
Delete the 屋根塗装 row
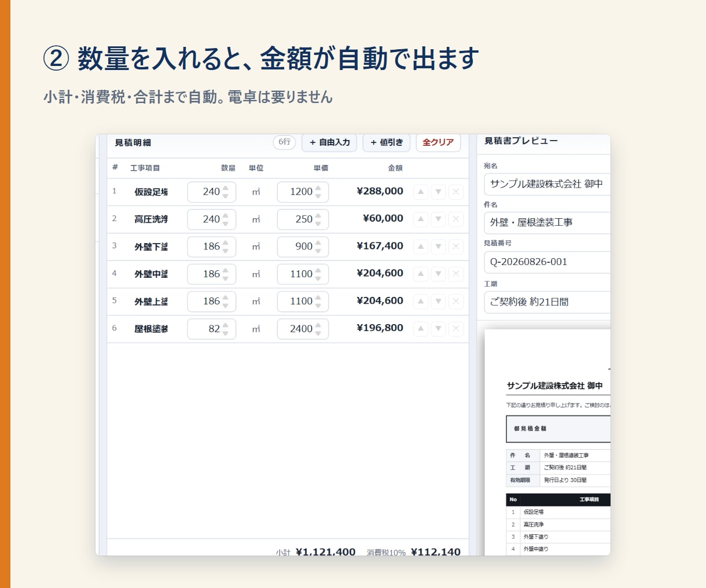[x=456, y=329]
